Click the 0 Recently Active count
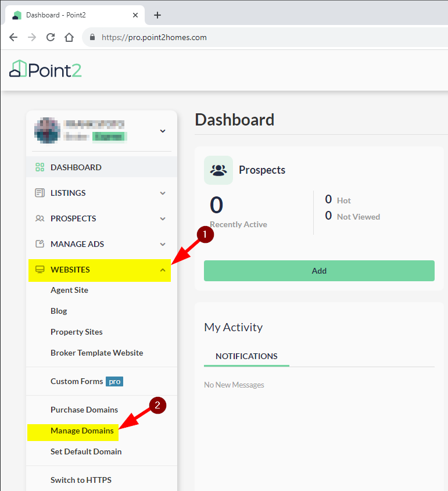Viewport: 448px width, 491px height. click(216, 205)
